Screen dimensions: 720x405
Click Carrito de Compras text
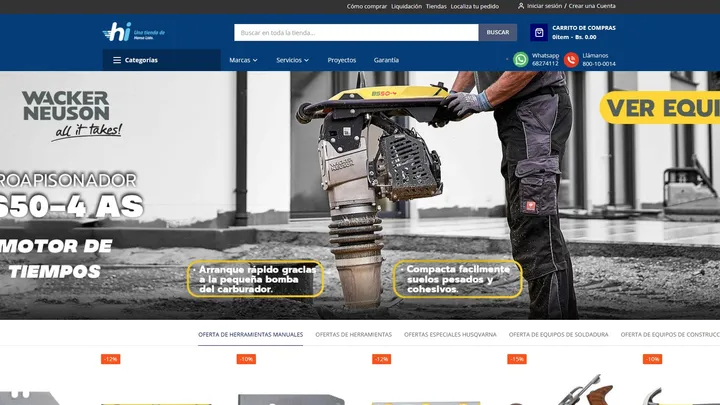point(584,28)
